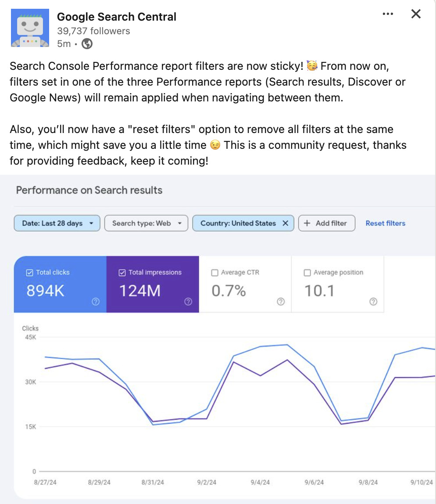Click the Total clicks help question mark icon

(x=95, y=302)
